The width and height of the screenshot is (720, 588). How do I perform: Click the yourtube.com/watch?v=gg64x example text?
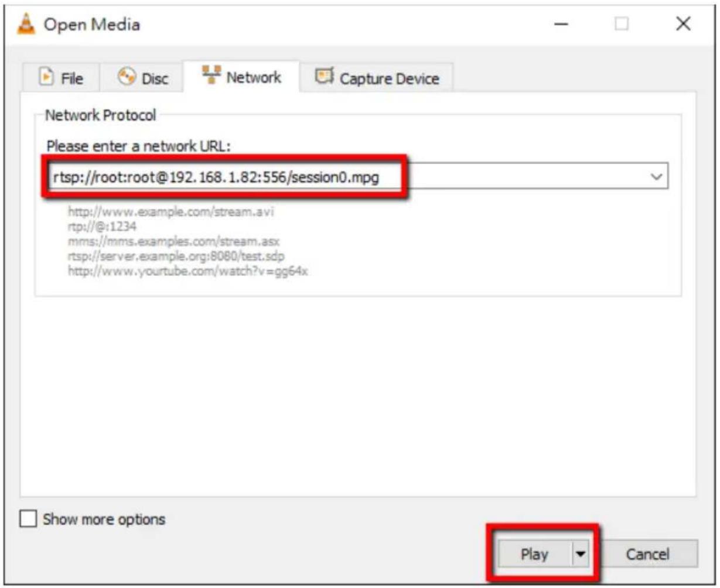coord(187,272)
